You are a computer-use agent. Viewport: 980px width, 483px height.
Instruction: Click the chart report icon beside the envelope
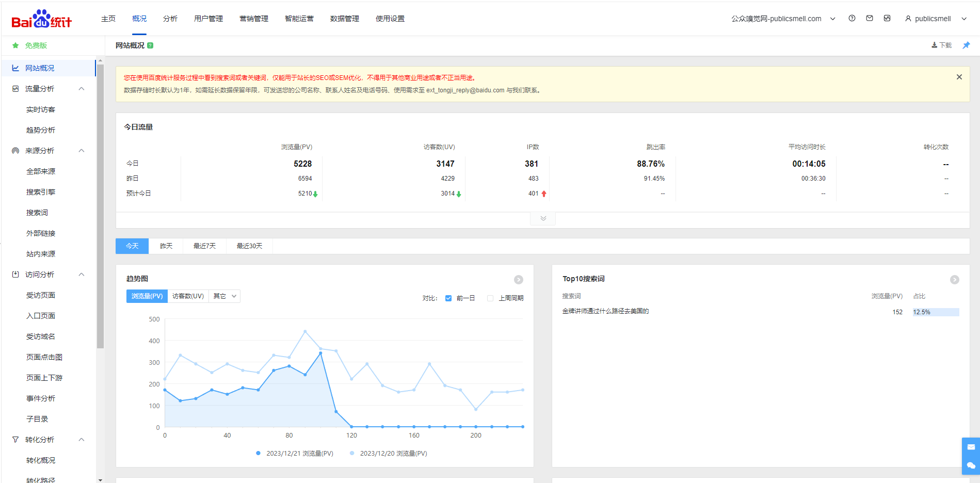887,19
